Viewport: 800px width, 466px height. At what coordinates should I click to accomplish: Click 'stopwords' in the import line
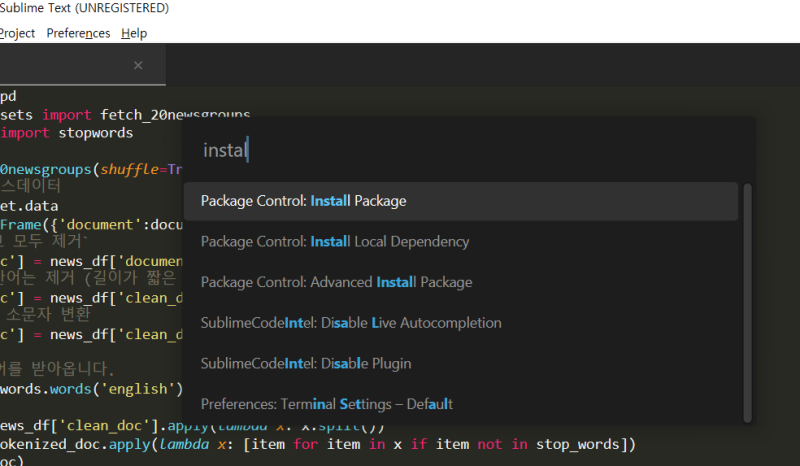(95, 133)
